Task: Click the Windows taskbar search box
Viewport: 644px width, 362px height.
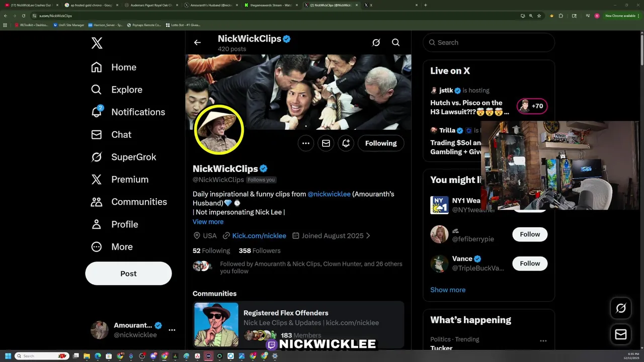Action: click(41, 356)
